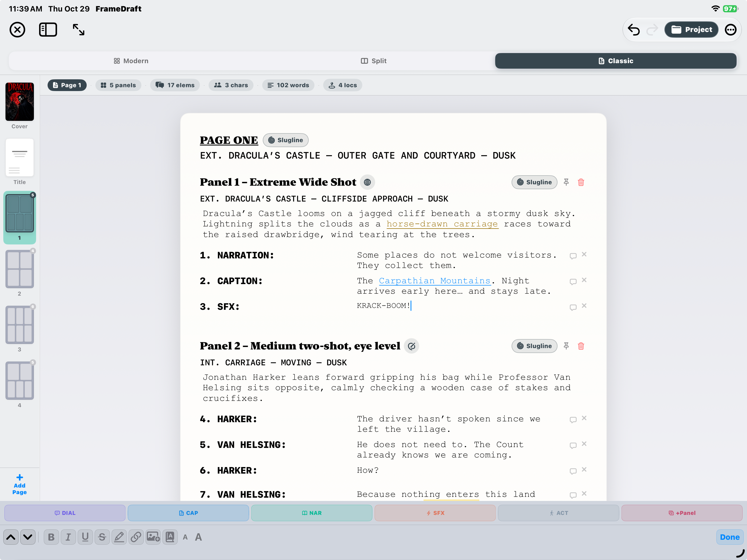747x560 pixels.
Task: Select the Classic view tab
Action: click(x=616, y=61)
